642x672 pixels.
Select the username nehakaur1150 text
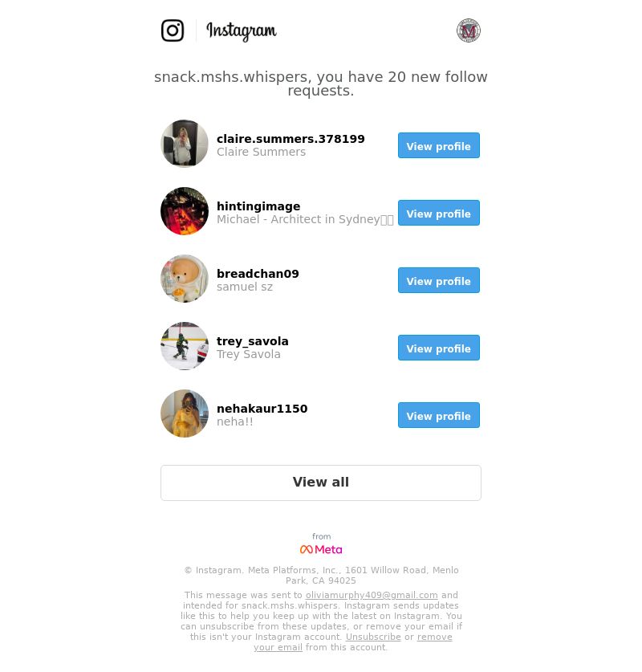262,409
